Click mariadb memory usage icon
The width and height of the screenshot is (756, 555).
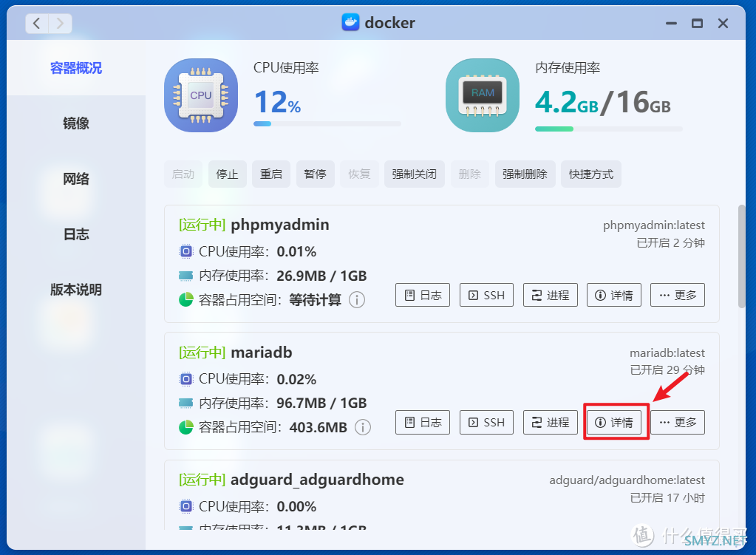click(186, 403)
